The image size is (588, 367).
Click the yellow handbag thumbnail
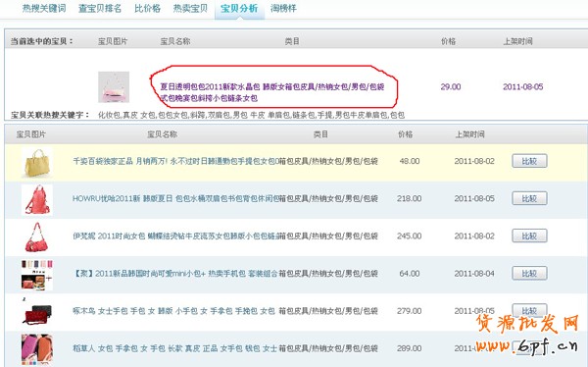[x=36, y=162]
